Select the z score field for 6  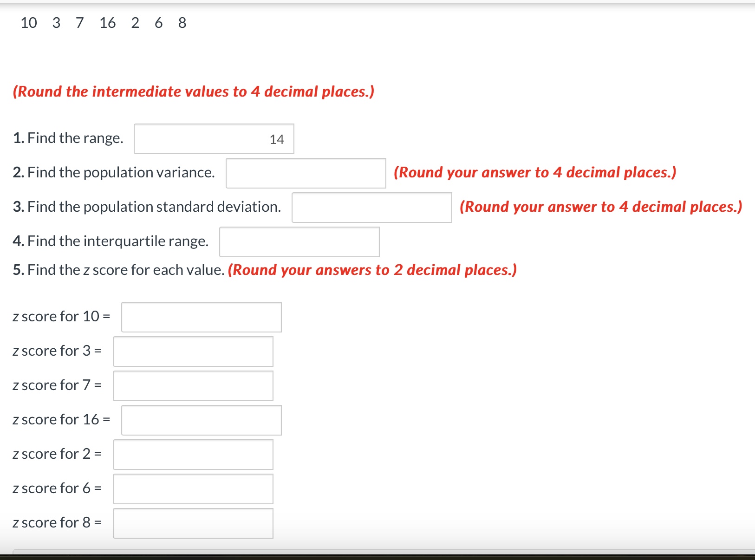[192, 489]
